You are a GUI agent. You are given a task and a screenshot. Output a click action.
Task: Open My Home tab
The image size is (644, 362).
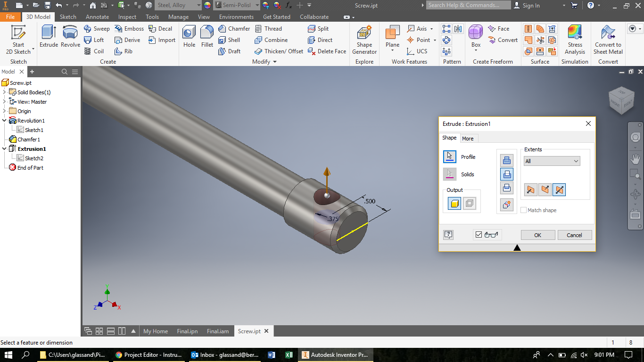tap(156, 331)
